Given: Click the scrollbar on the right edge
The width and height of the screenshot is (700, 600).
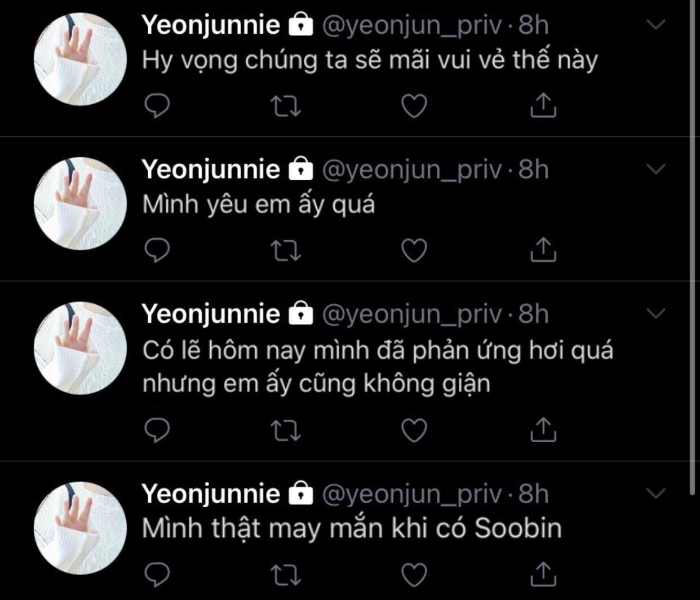Looking at the screenshot, I should pyautogui.click(x=693, y=248).
